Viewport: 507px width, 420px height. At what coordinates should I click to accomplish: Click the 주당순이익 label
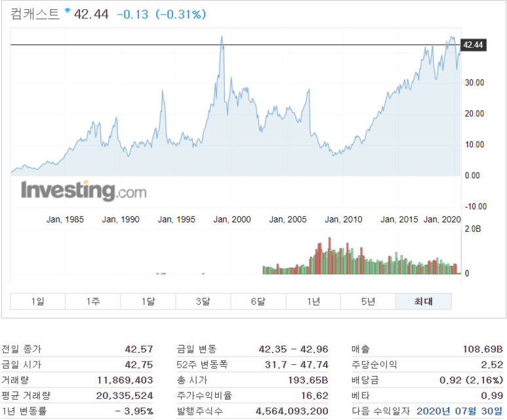pos(374,364)
